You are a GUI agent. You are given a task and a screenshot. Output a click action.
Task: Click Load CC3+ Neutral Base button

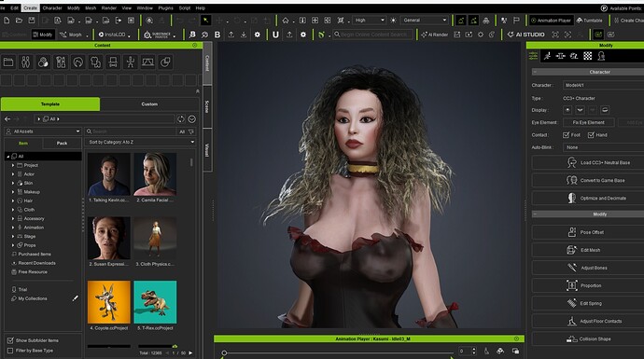(588, 162)
